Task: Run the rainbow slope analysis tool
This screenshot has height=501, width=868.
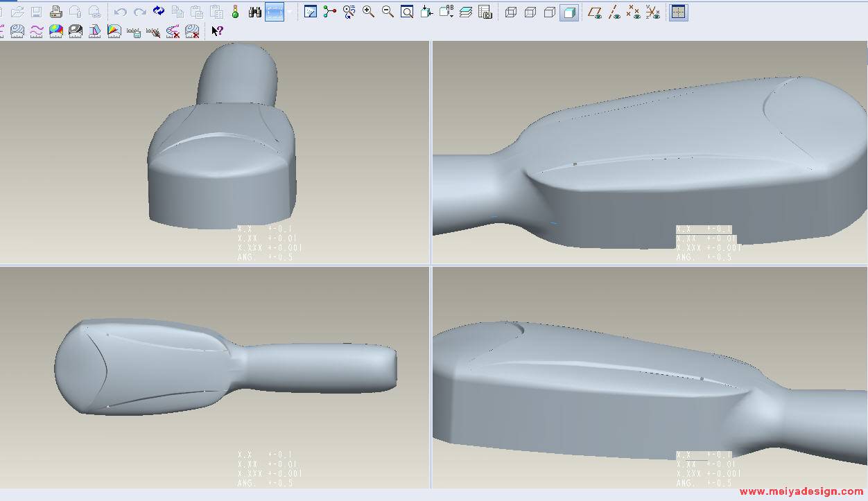Action: coord(114,31)
